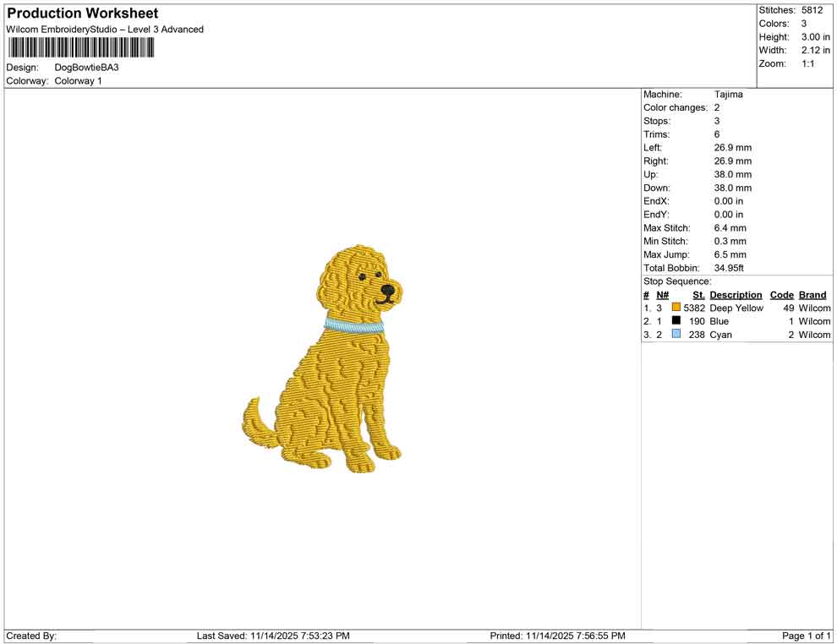Click the "Stop Sequence:" heading
This screenshot has height=644, width=837.
677,281
